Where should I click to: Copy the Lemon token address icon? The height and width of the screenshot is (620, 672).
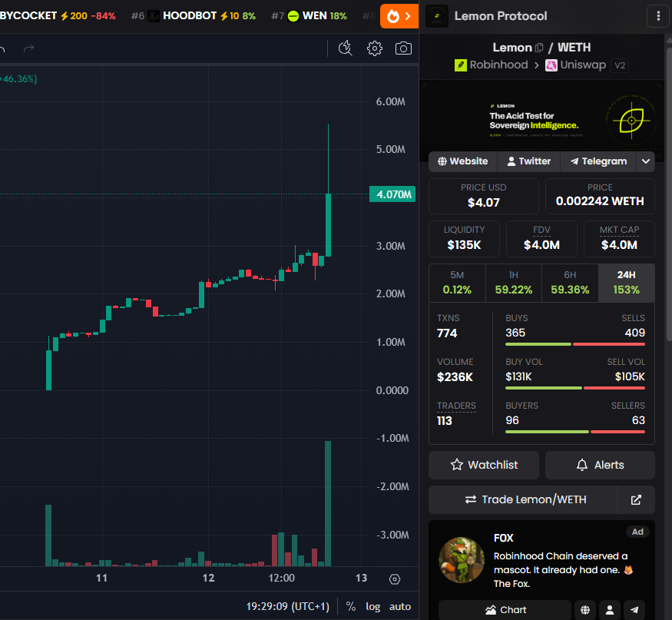(539, 48)
